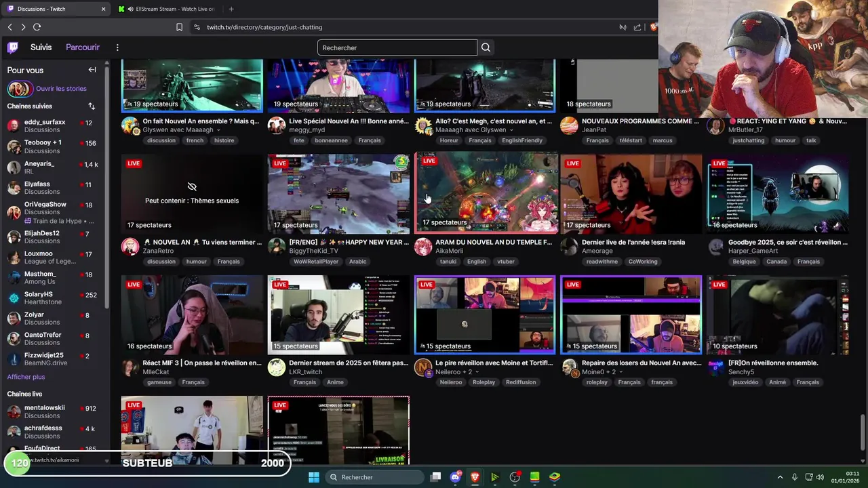Expand Neileroo + 2 co-stream dropdown
868x488 pixels.
[477, 372]
